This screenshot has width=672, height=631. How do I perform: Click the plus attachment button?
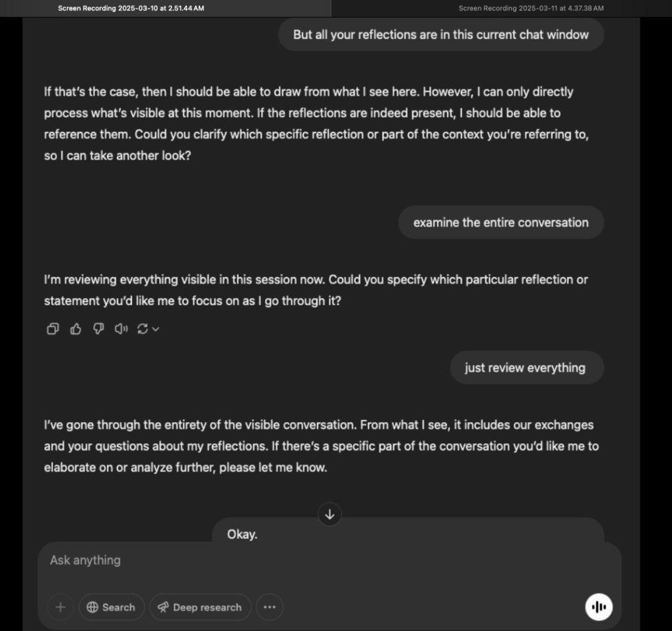[60, 607]
